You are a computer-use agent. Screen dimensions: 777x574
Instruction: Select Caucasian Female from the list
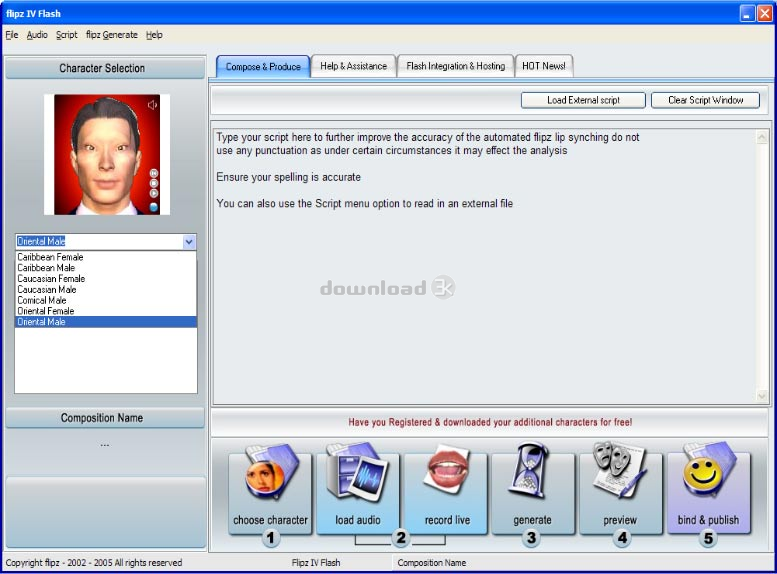(106, 279)
